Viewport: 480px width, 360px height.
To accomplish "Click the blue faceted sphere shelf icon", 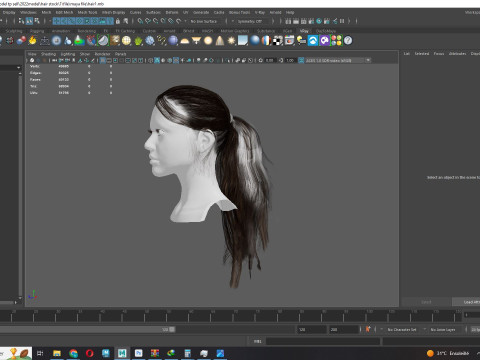I will click(x=150, y=41).
